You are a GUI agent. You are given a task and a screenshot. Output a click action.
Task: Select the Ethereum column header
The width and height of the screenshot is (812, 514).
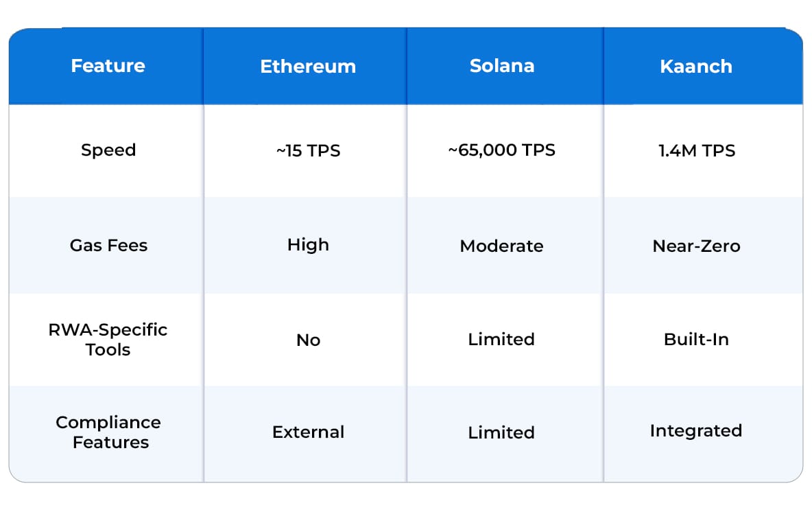coord(308,67)
